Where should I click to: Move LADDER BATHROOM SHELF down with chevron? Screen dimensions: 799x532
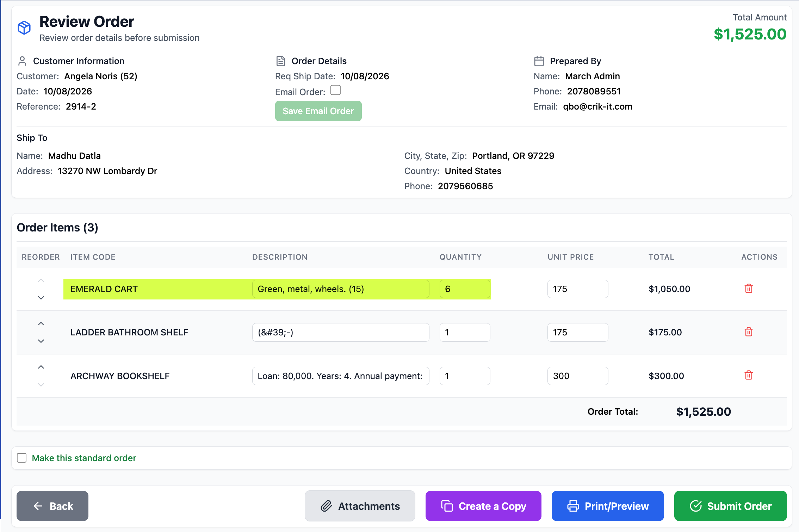41,341
